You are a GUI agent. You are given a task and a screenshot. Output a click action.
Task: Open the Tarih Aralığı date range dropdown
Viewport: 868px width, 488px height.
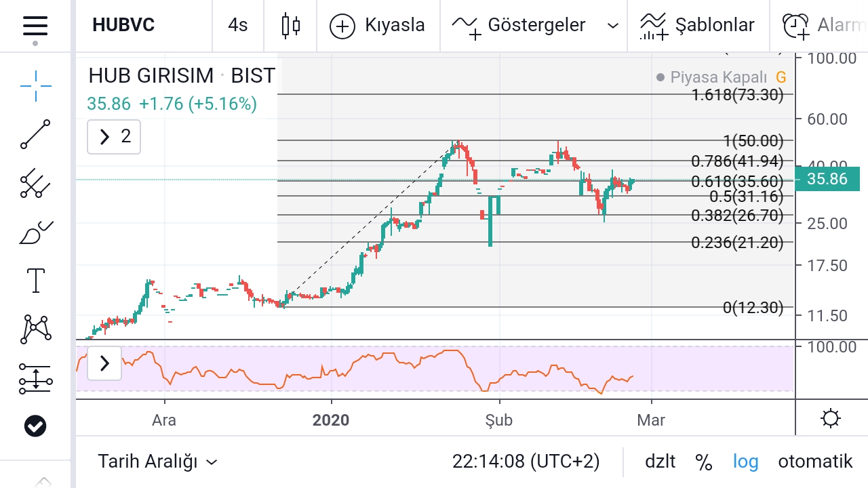pos(157,462)
